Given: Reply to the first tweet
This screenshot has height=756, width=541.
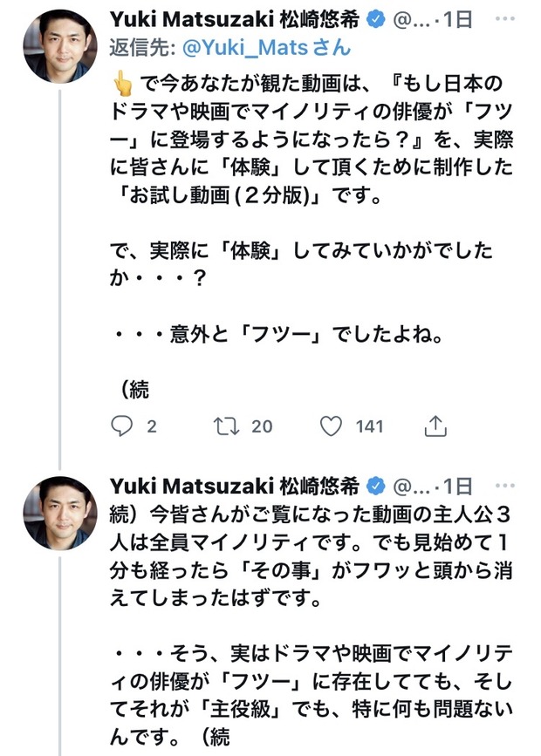Looking at the screenshot, I should [x=123, y=426].
